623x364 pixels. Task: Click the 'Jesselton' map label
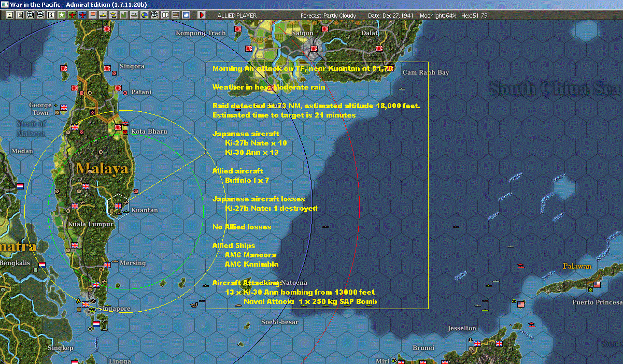pyautogui.click(x=462, y=328)
